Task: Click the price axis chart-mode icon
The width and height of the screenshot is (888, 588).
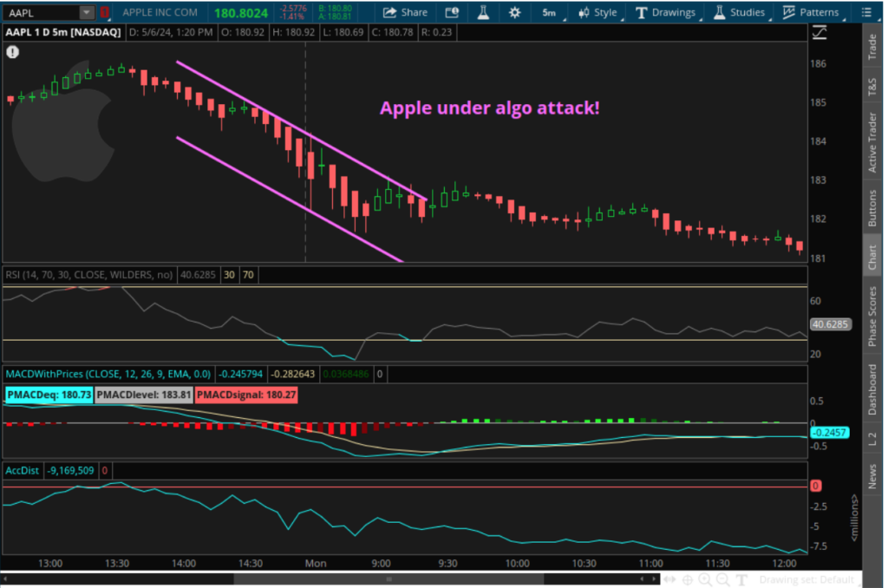Action: point(819,33)
